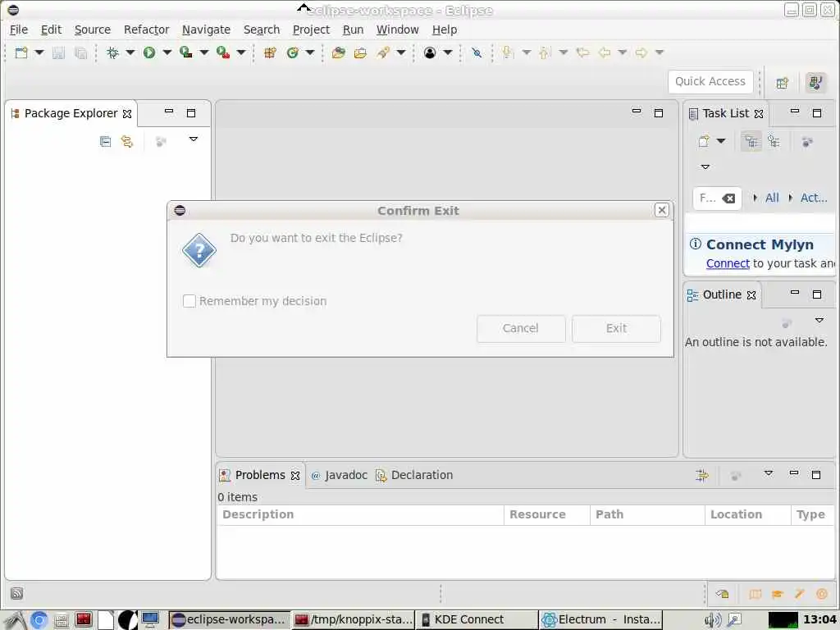Open the Navigate menu
840x630 pixels.
[206, 30]
